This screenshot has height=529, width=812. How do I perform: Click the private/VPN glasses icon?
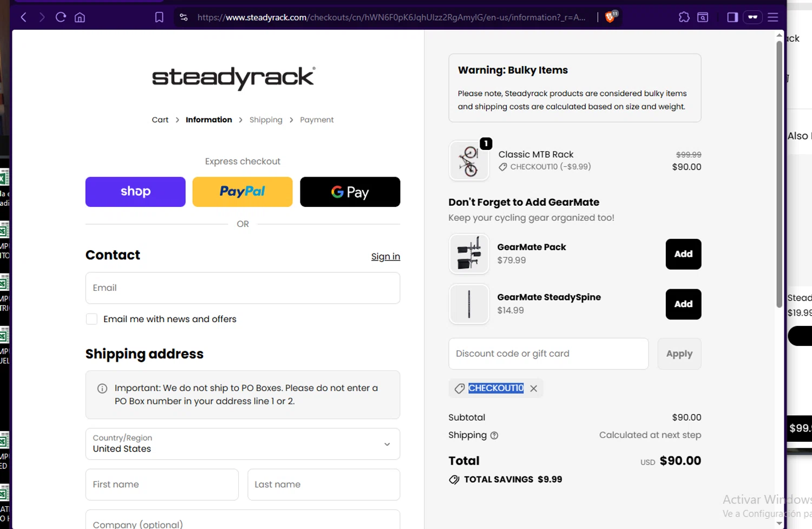pos(753,17)
